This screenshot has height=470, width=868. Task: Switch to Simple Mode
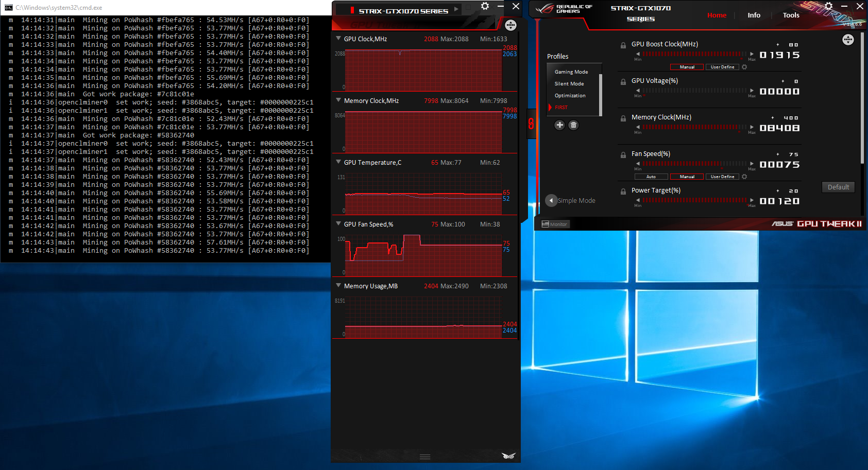[576, 201]
